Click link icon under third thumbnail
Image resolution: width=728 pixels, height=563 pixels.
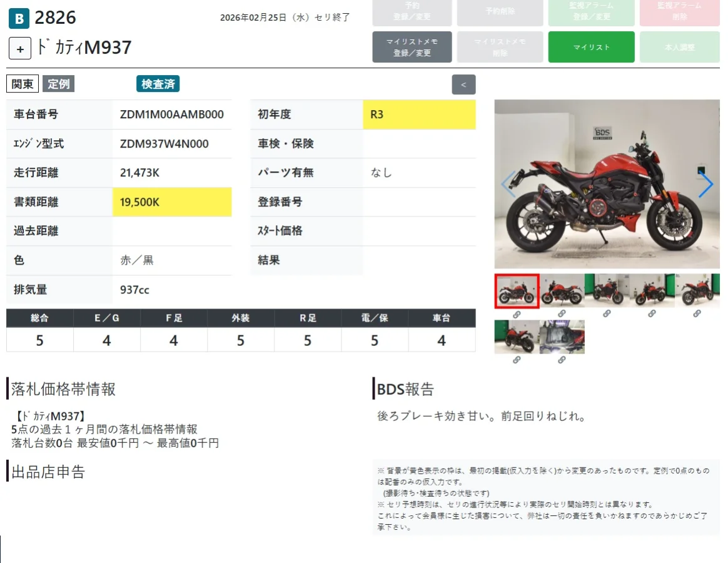[607, 313]
